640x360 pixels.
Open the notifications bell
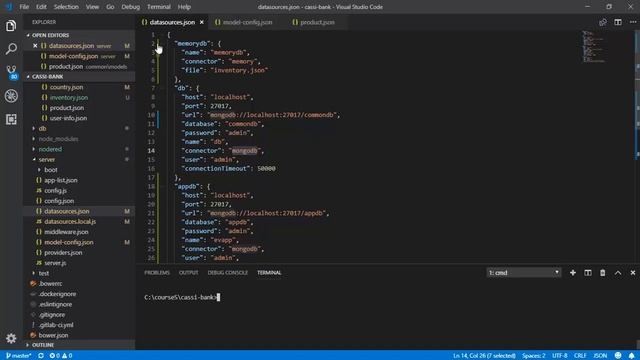click(631, 356)
